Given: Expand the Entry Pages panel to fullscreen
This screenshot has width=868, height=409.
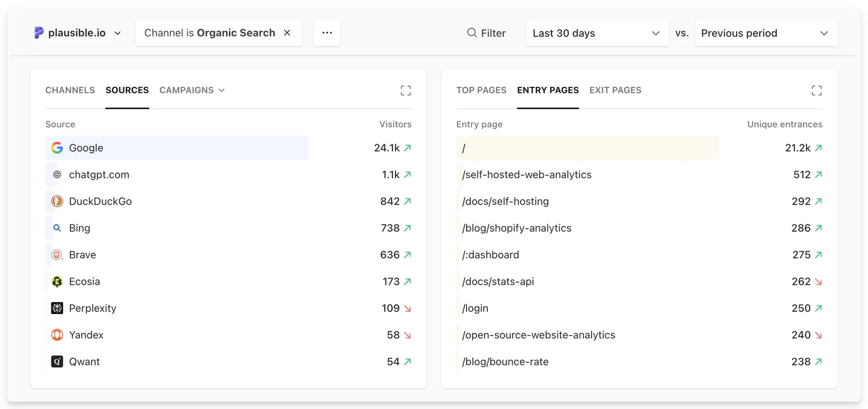Looking at the screenshot, I should pos(816,91).
